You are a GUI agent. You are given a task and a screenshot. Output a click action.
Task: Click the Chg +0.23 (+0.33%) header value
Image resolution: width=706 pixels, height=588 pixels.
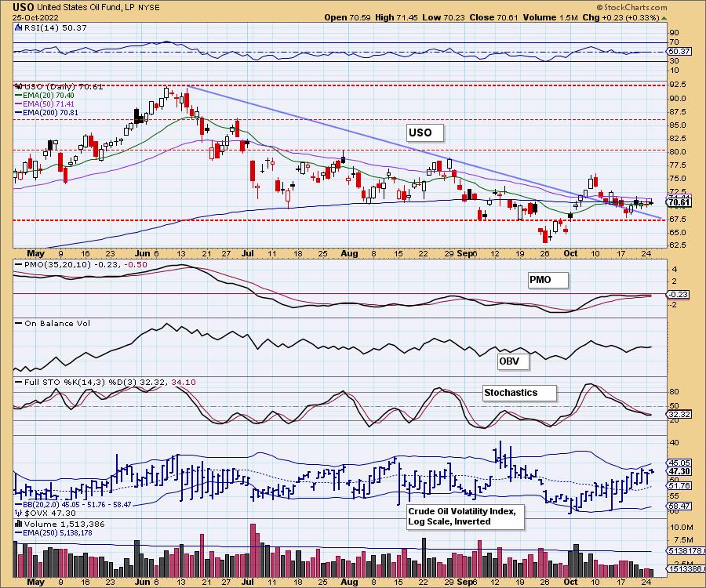coord(620,17)
